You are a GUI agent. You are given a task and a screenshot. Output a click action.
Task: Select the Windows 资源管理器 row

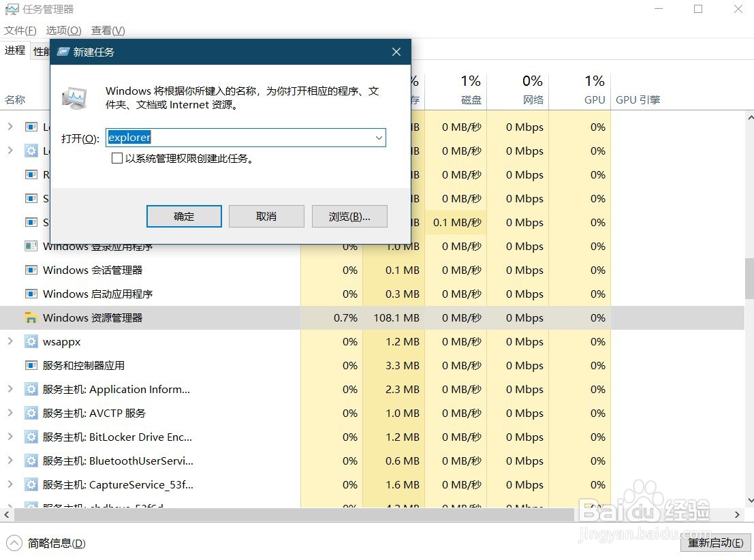click(x=372, y=318)
